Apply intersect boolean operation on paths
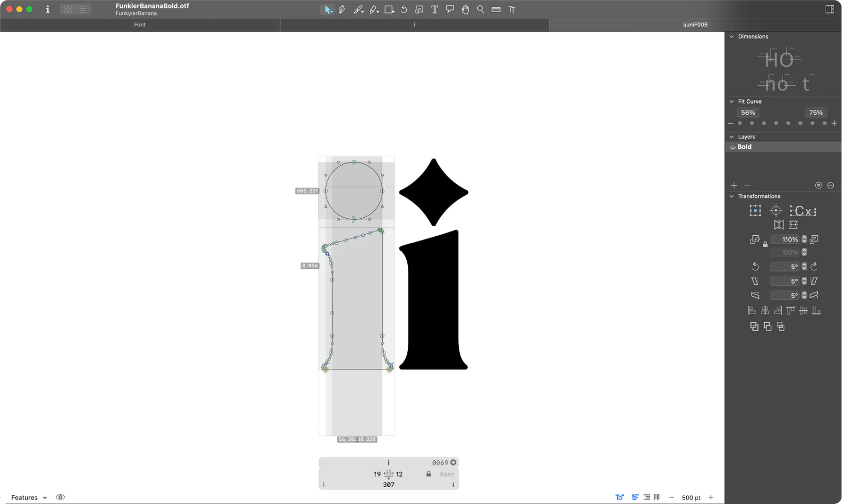This screenshot has height=504, width=842. (780, 327)
